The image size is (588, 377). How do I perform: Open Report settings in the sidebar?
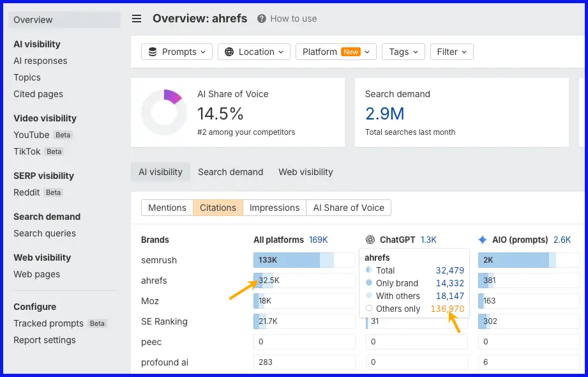tap(45, 340)
